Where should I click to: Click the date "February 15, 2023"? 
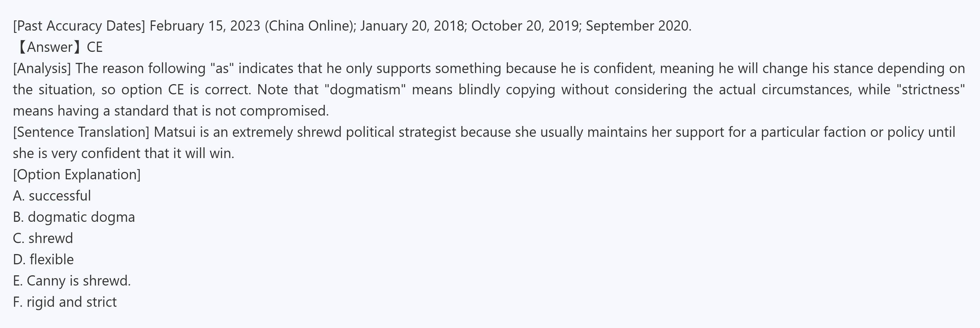point(205,26)
